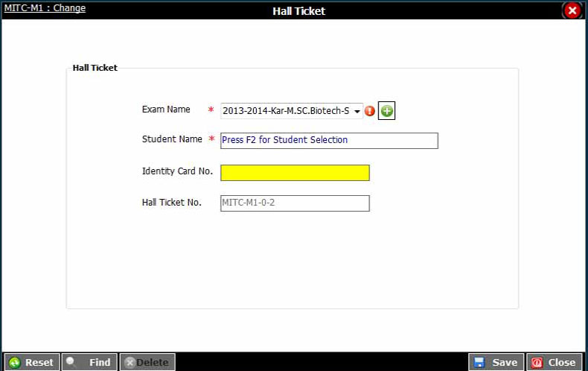The image size is (588, 371).
Task: Close the Hall Ticket window with red X
Action: coord(572,10)
